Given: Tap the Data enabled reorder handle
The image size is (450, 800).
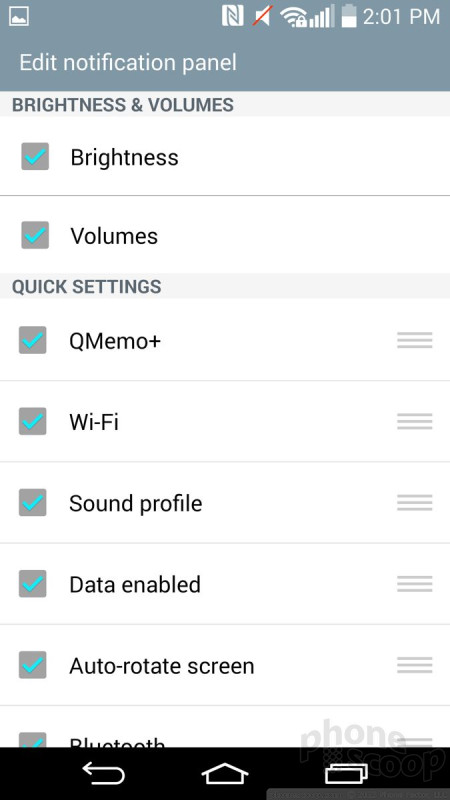Looking at the screenshot, I should (x=415, y=584).
